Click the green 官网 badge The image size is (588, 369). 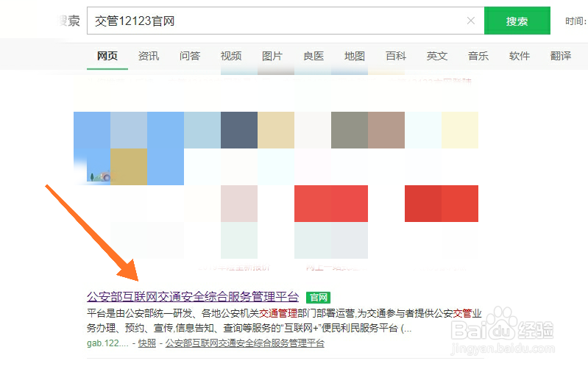(319, 298)
